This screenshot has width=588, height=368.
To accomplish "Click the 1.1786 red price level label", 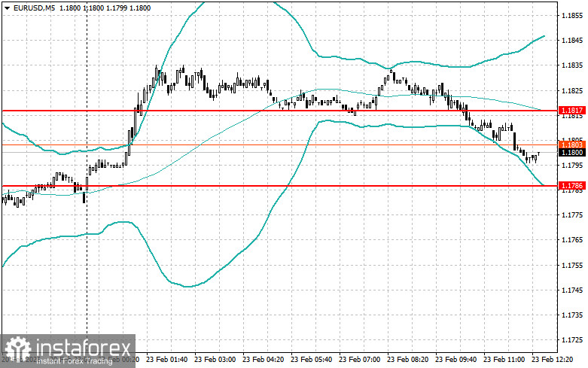I will click(572, 185).
